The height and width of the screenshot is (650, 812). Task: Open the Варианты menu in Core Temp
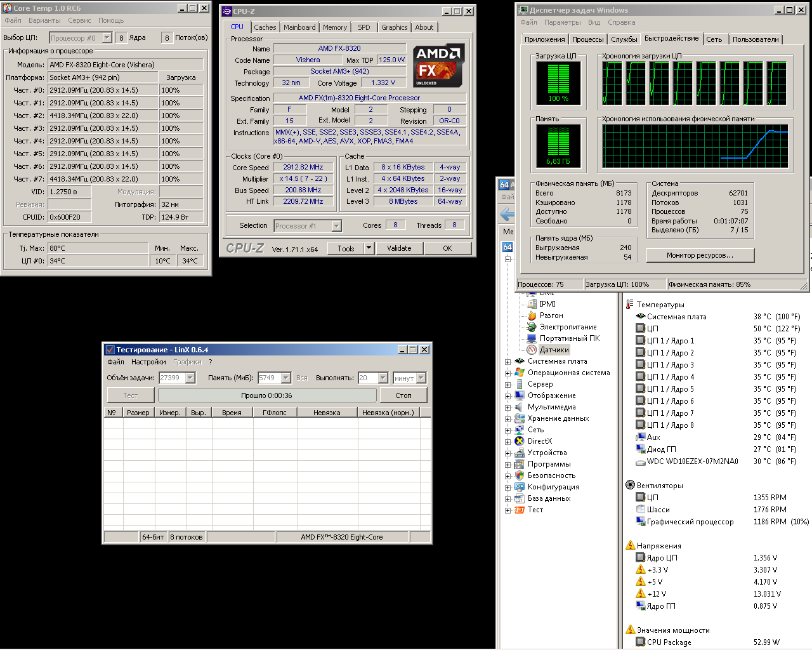(x=44, y=20)
